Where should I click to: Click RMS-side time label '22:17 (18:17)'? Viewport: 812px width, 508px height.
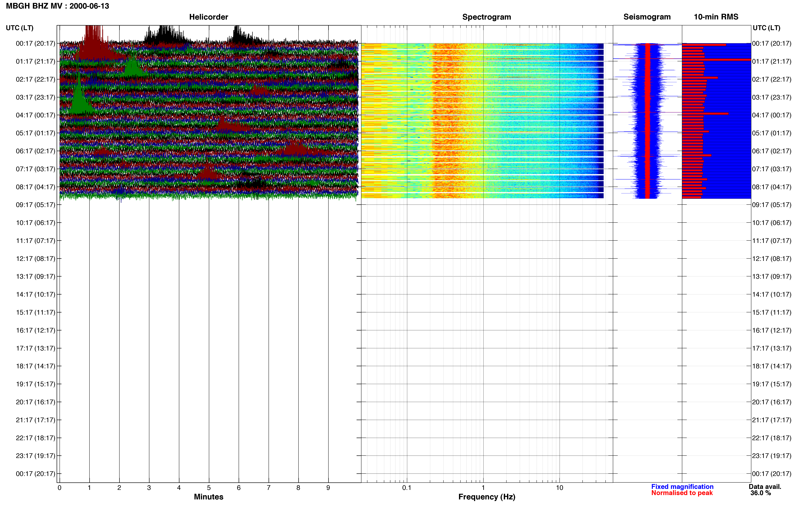tap(772, 438)
